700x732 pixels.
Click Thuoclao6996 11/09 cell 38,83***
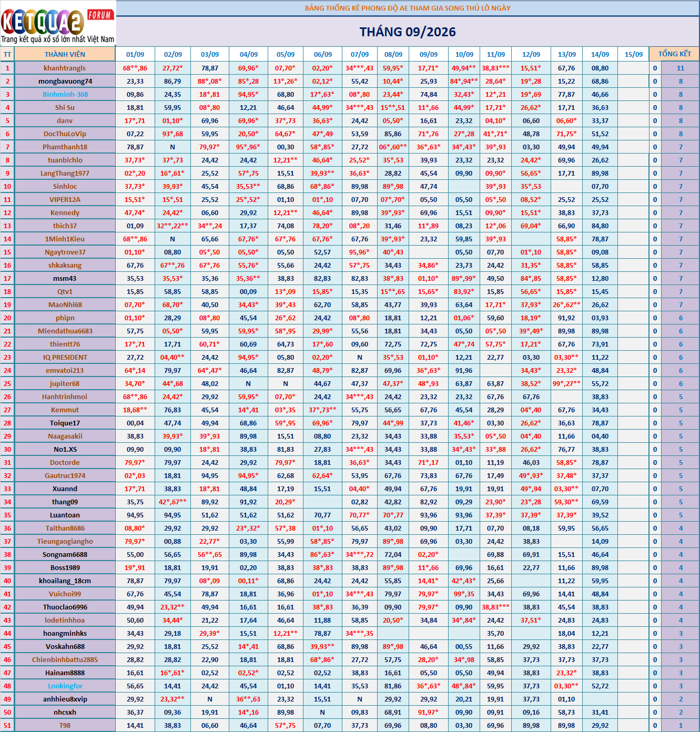(x=495, y=607)
